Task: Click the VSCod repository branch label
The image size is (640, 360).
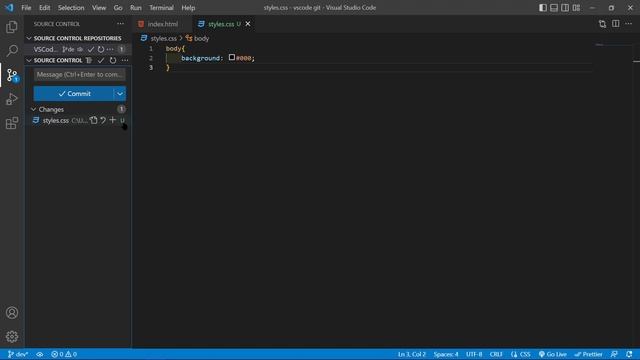Action: click(69, 49)
